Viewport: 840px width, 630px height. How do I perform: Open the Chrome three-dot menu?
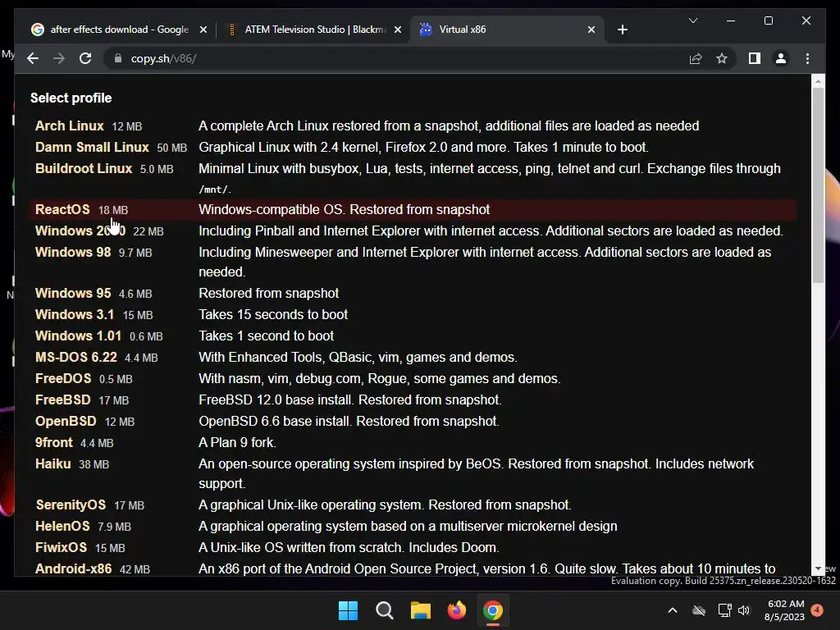coord(807,58)
